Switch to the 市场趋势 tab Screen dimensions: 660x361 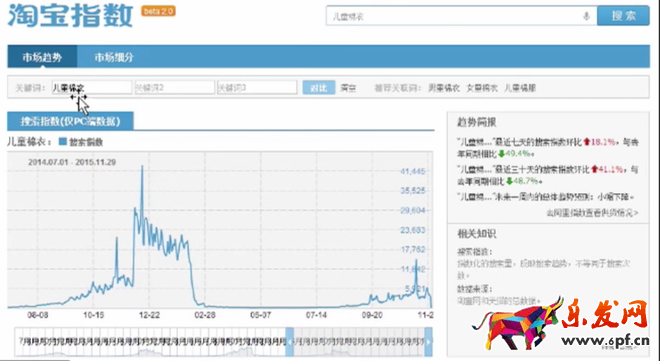[x=42, y=57]
